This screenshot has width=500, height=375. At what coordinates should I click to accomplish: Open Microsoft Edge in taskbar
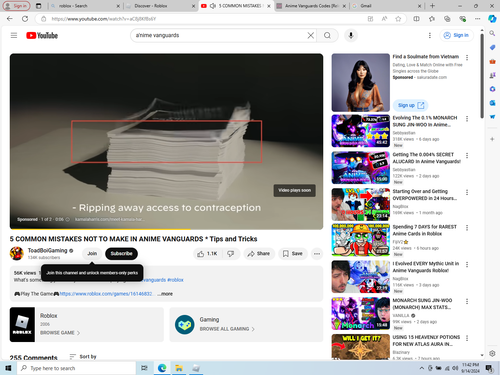click(x=162, y=368)
